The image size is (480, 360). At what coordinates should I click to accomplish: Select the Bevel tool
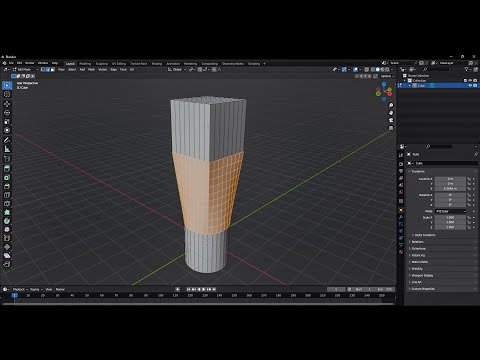pyautogui.click(x=7, y=186)
